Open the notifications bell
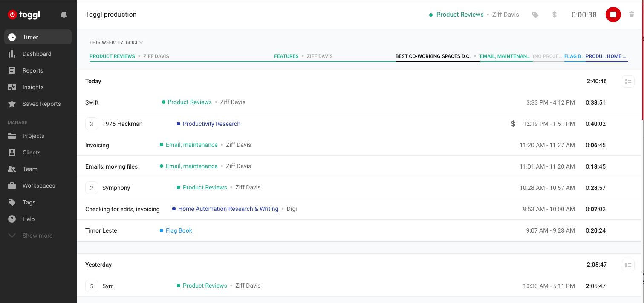The height and width of the screenshot is (303, 644). (64, 15)
